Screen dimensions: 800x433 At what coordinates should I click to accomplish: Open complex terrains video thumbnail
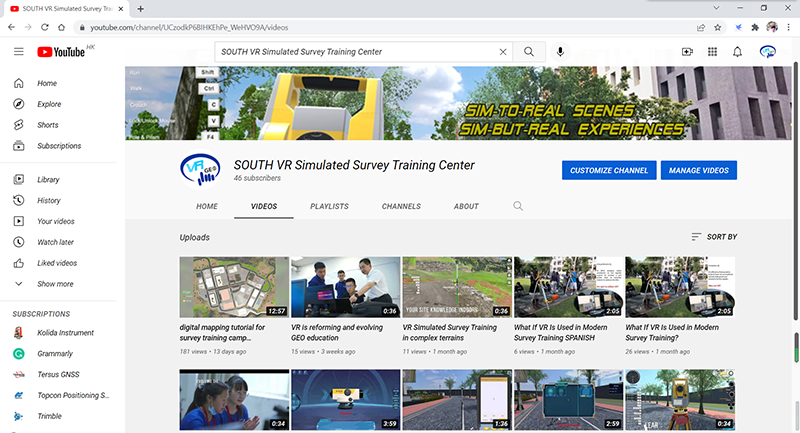(457, 287)
